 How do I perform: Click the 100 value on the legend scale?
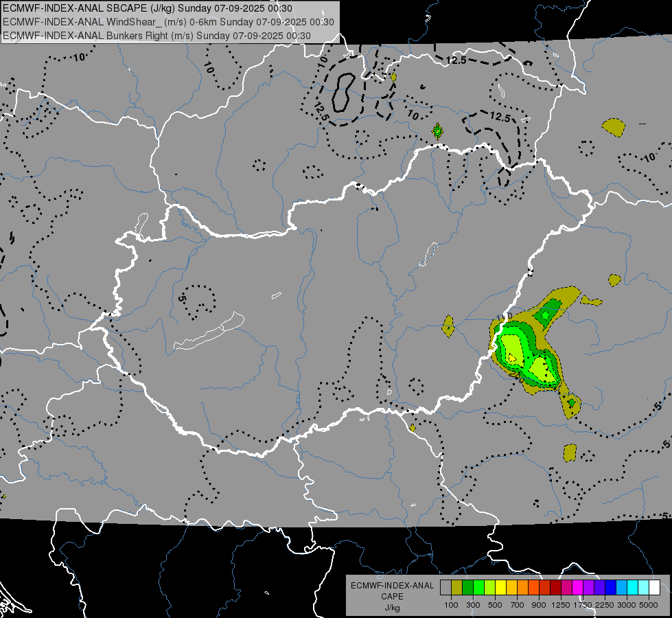tap(451, 605)
